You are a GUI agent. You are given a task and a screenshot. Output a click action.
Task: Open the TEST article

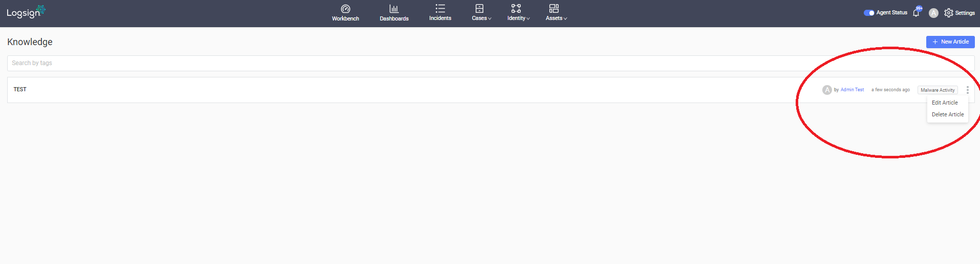(x=20, y=89)
